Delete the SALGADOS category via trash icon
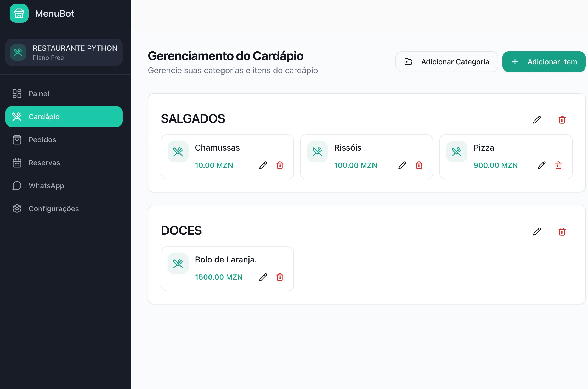 tap(562, 120)
